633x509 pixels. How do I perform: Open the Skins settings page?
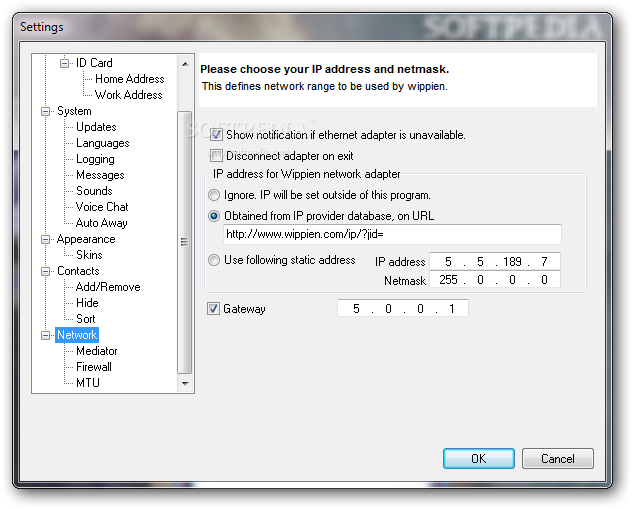coord(89,255)
